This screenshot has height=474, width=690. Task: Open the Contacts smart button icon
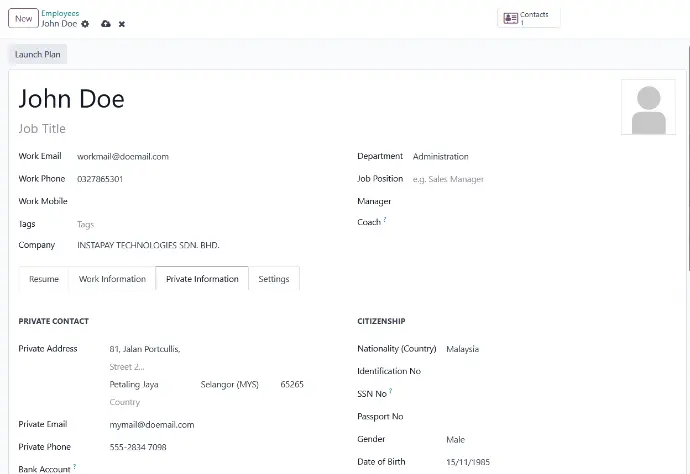tap(511, 18)
